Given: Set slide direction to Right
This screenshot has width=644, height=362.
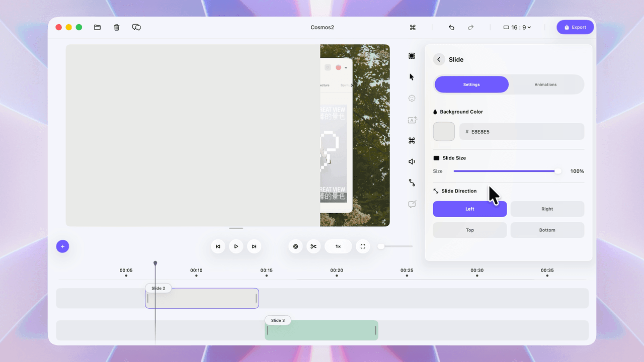Looking at the screenshot, I should (x=547, y=209).
